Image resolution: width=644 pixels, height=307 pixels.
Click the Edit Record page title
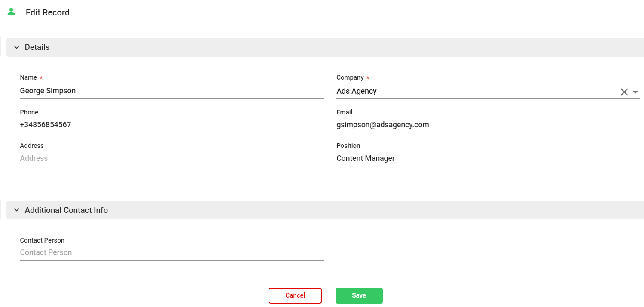pos(48,13)
